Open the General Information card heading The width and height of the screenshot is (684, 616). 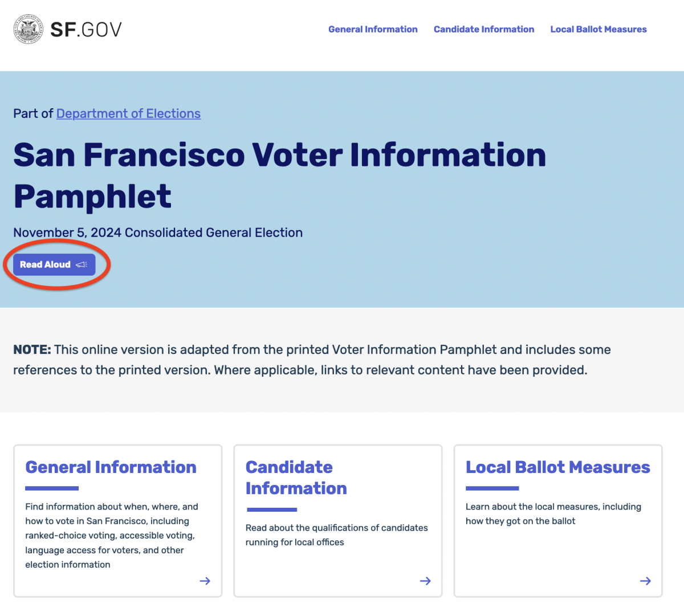(x=111, y=467)
